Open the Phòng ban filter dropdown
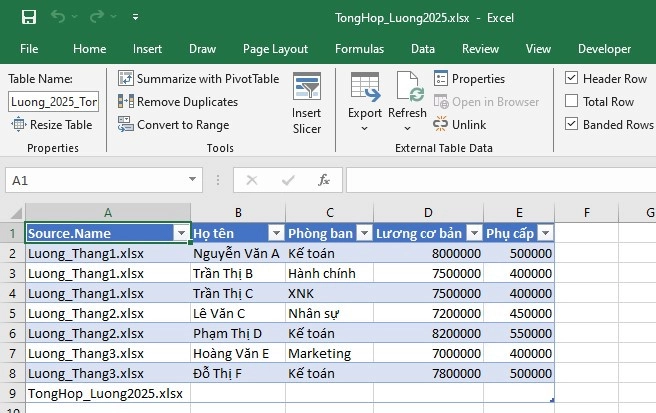Screen dimensions: 656x413 click(364, 233)
